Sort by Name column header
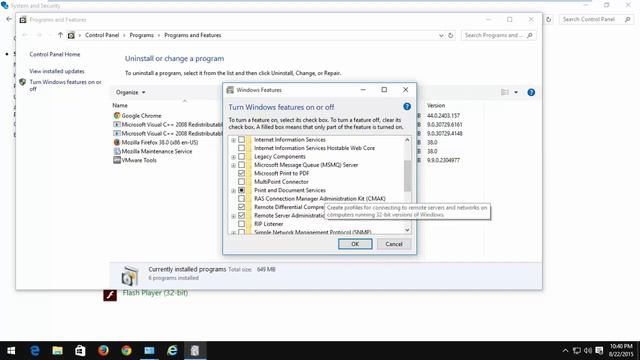 click(120, 105)
